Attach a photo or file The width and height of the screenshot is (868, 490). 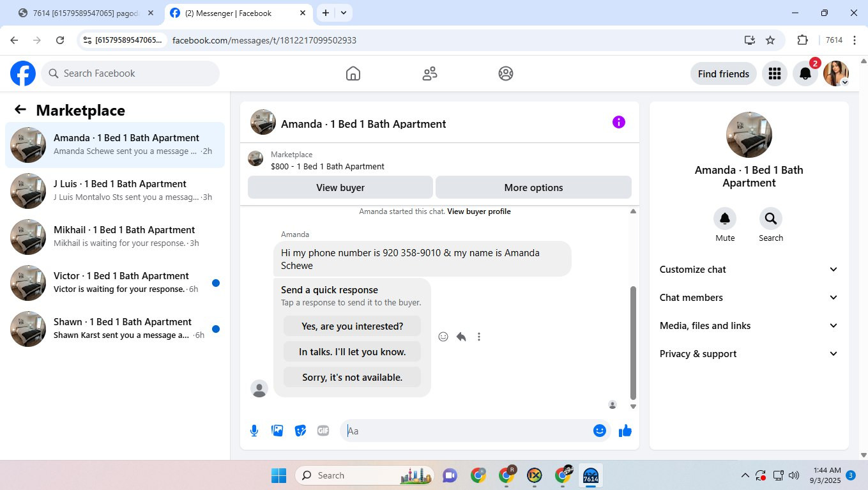(277, 431)
